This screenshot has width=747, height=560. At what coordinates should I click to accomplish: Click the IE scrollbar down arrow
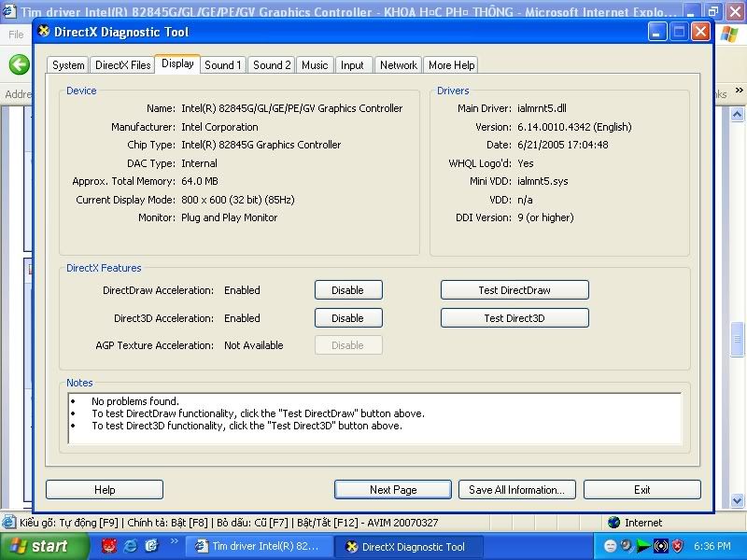click(737, 500)
